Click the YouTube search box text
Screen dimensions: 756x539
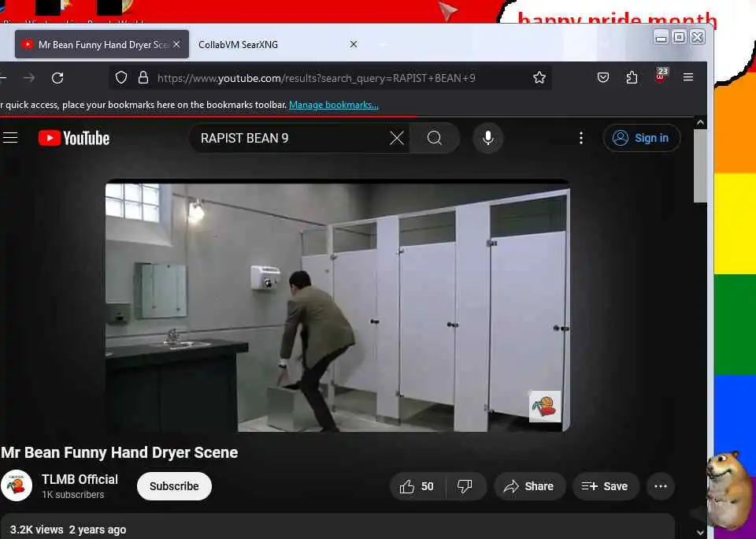[x=244, y=139]
